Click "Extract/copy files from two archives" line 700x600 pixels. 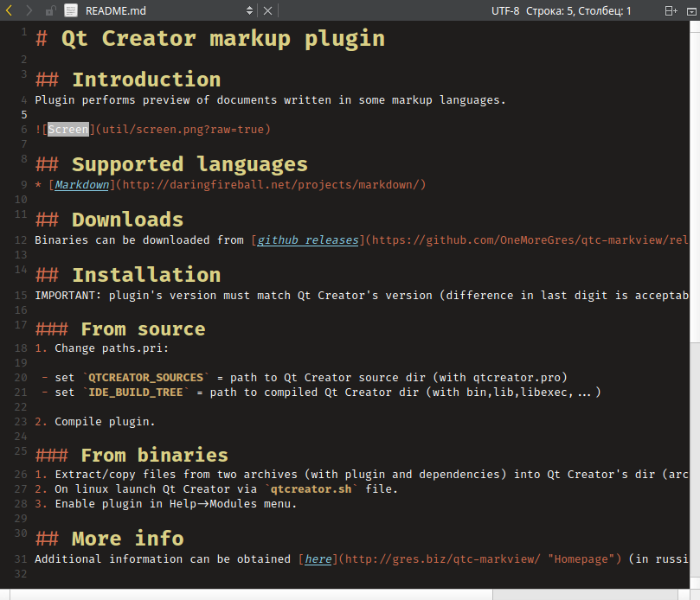pyautogui.click(x=371, y=474)
